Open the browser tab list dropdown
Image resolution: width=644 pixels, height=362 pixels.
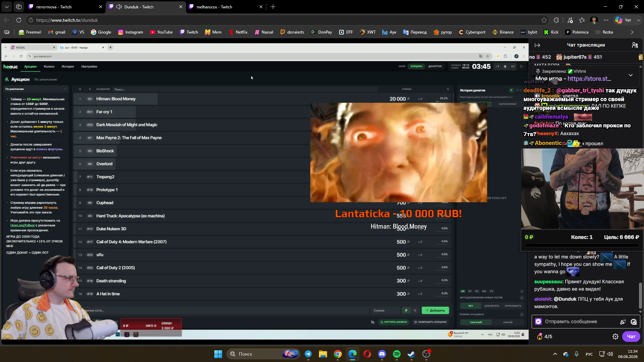point(7,7)
